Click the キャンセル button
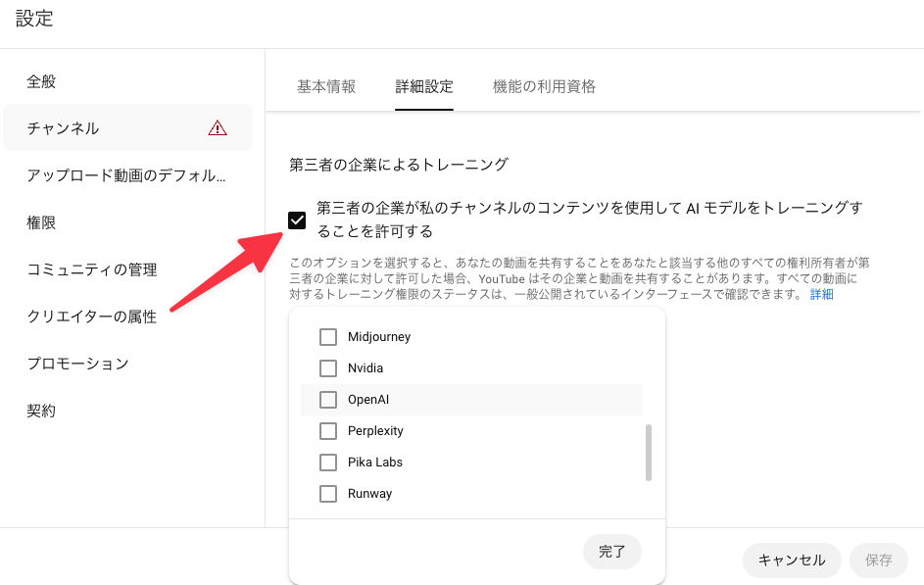This screenshot has height=585, width=924. (x=792, y=561)
